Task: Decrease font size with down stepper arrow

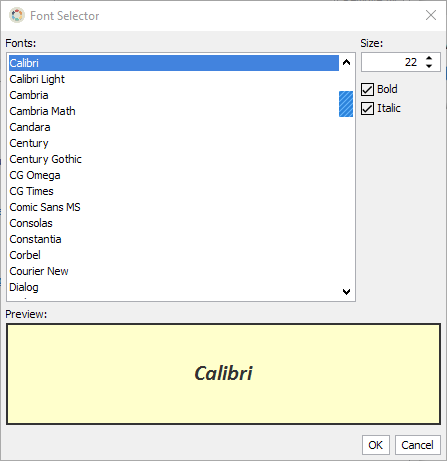Action: 429,66
